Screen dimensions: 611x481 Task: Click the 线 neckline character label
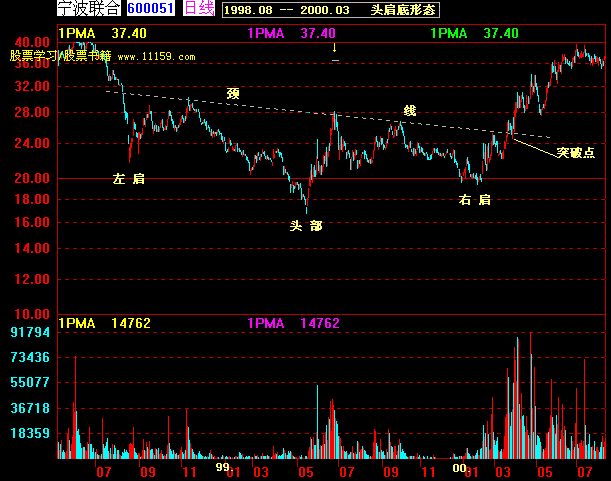coord(410,111)
